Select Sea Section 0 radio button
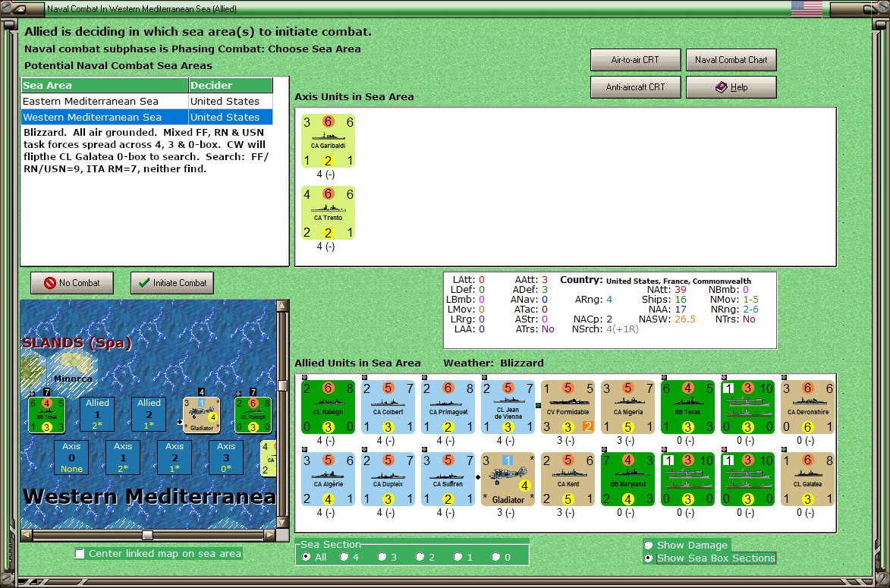 click(x=495, y=557)
